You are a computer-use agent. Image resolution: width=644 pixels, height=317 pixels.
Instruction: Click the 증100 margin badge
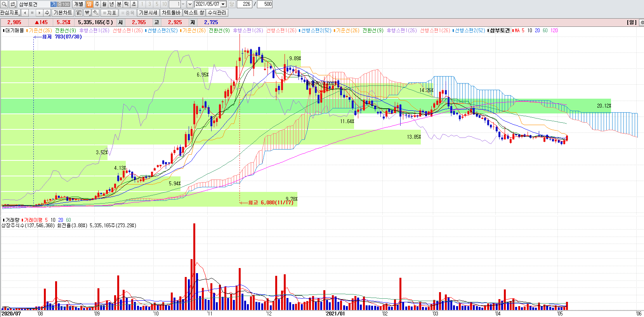coord(63,4)
